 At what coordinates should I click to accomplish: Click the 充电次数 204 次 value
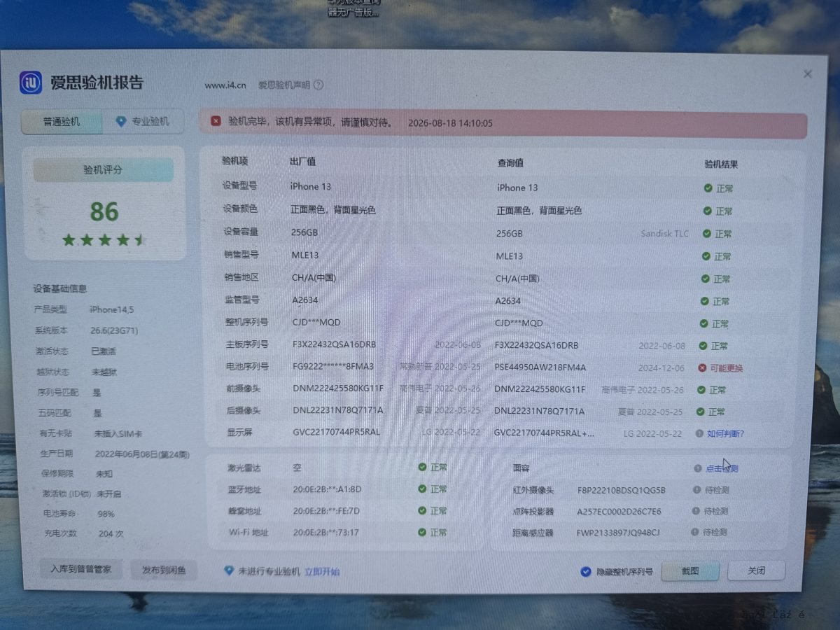[111, 533]
